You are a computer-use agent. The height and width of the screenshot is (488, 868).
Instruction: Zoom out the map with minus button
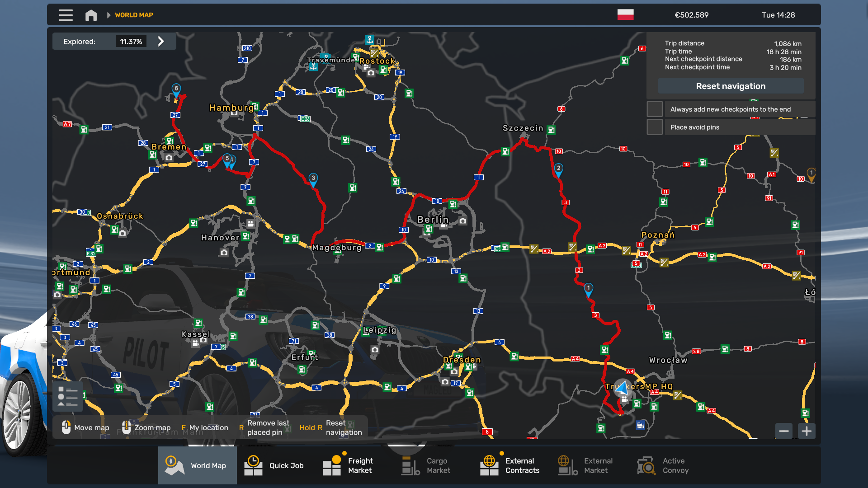pyautogui.click(x=784, y=431)
